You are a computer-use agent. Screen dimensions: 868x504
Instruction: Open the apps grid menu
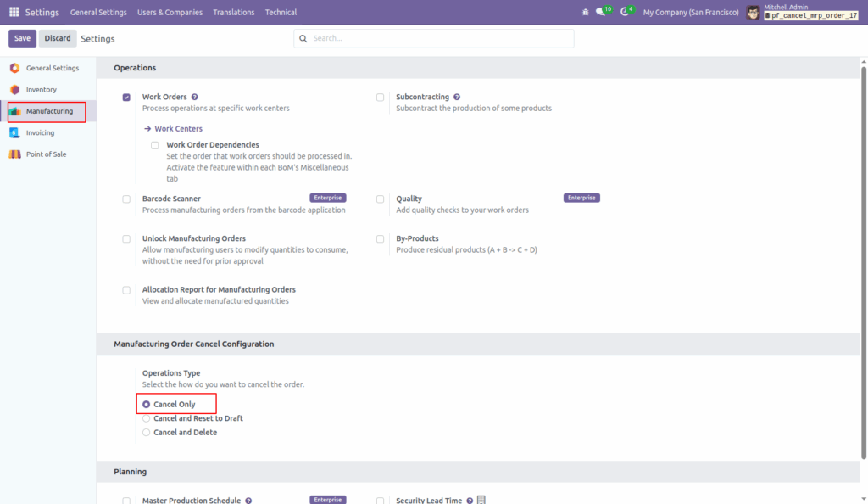pyautogui.click(x=13, y=12)
